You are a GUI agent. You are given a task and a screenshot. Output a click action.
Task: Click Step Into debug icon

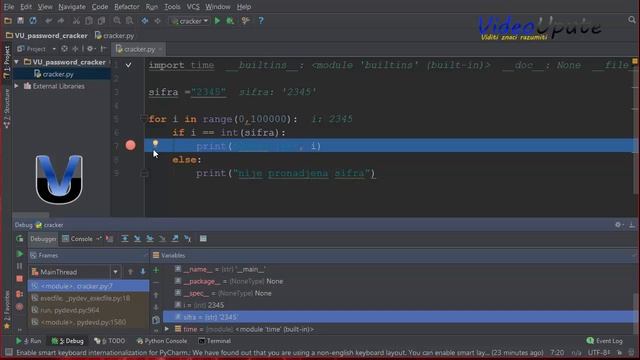coord(137,239)
